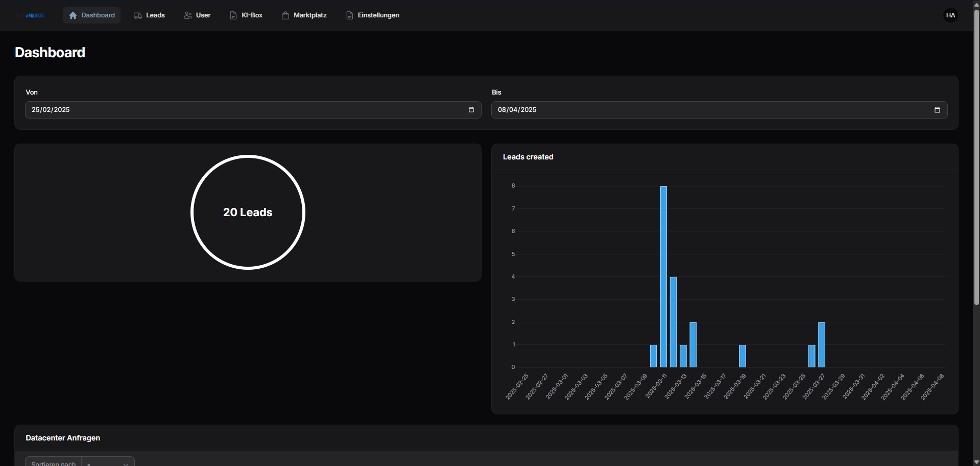Click the tallest bar in Leads chart
The height and width of the screenshot is (466, 980).
coord(663,276)
